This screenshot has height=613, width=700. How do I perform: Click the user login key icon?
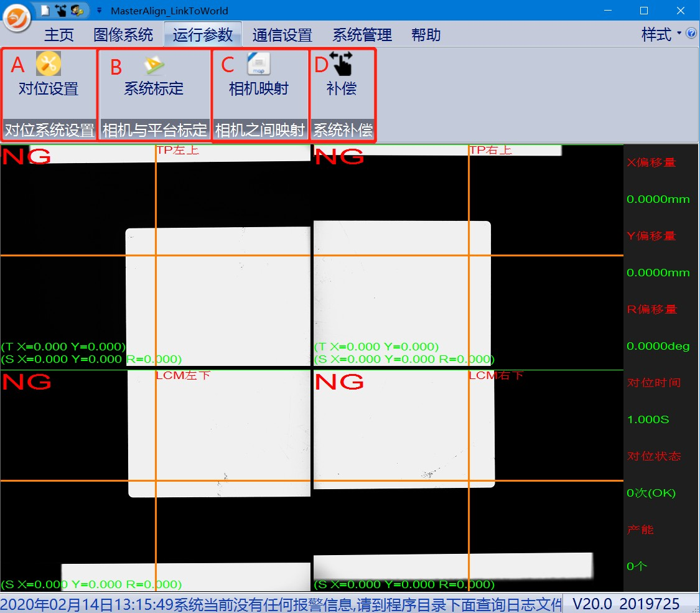point(77,11)
